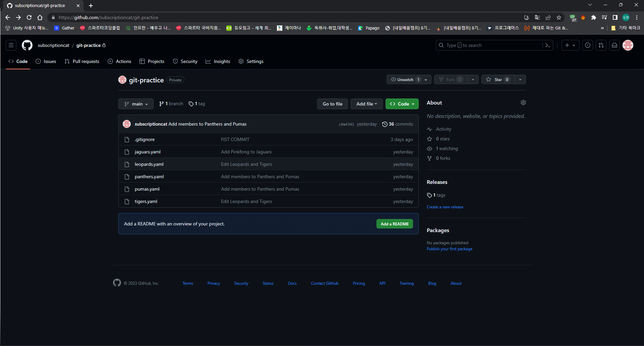Edit repository About details gear icon
The image size is (644, 346).
[523, 102]
